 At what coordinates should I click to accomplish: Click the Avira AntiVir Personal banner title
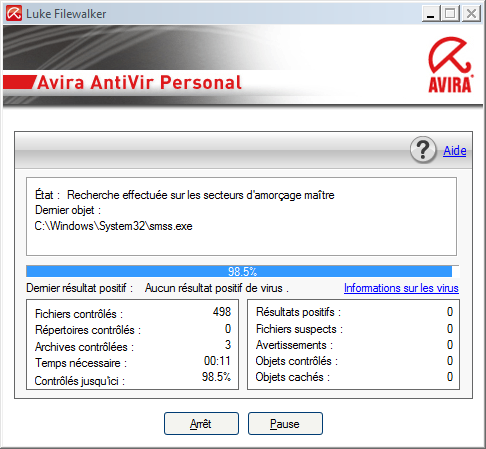point(139,82)
